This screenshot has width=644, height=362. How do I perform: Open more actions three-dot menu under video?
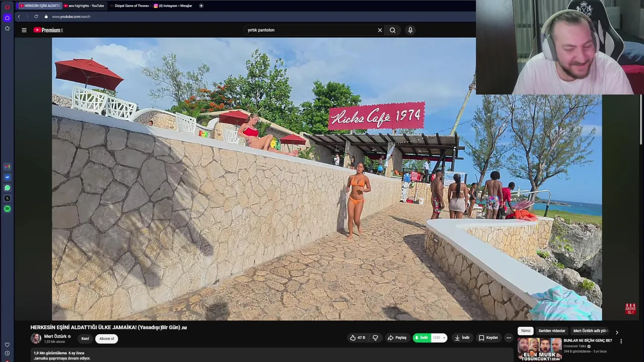(x=509, y=338)
